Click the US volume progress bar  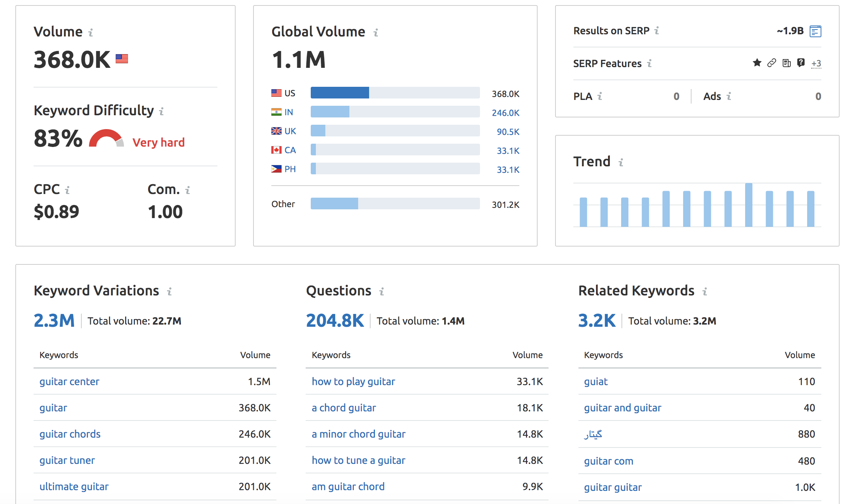[395, 93]
